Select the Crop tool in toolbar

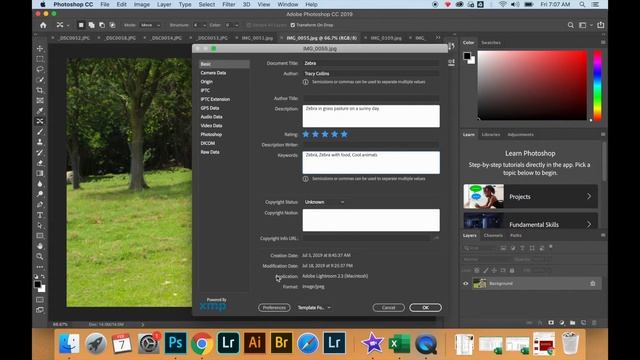pyautogui.click(x=40, y=90)
